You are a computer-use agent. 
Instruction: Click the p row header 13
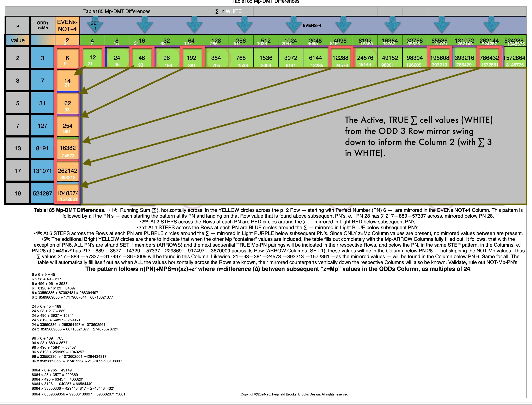(18, 148)
